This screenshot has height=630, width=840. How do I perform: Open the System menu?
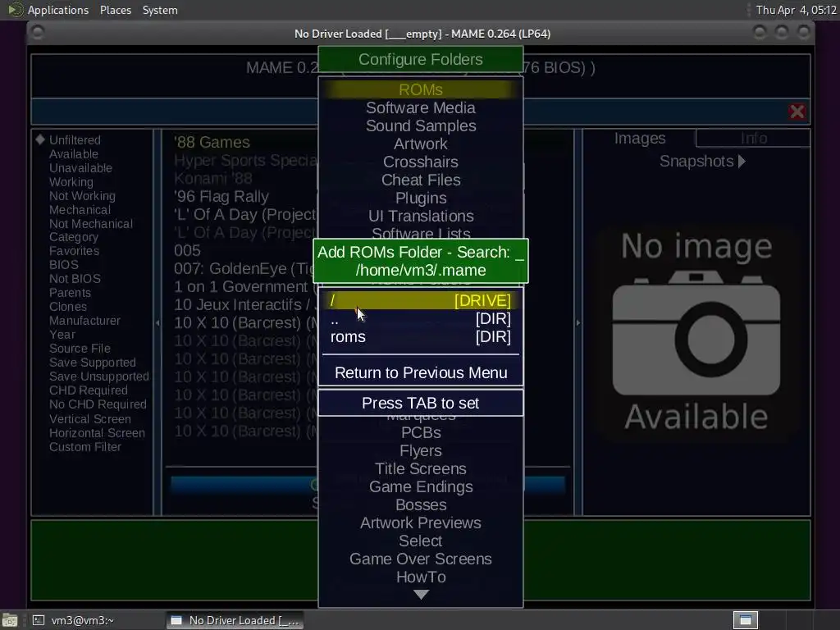pyautogui.click(x=160, y=10)
